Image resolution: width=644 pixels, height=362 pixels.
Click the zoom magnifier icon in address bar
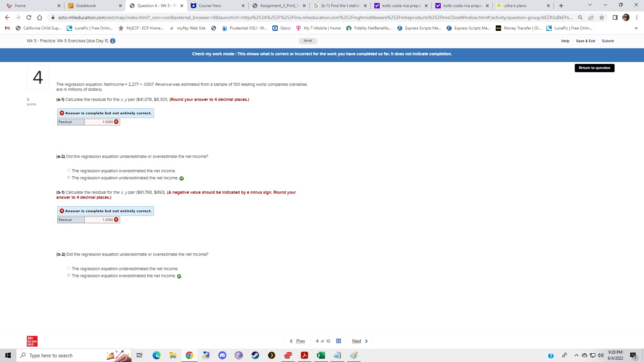coord(580,17)
